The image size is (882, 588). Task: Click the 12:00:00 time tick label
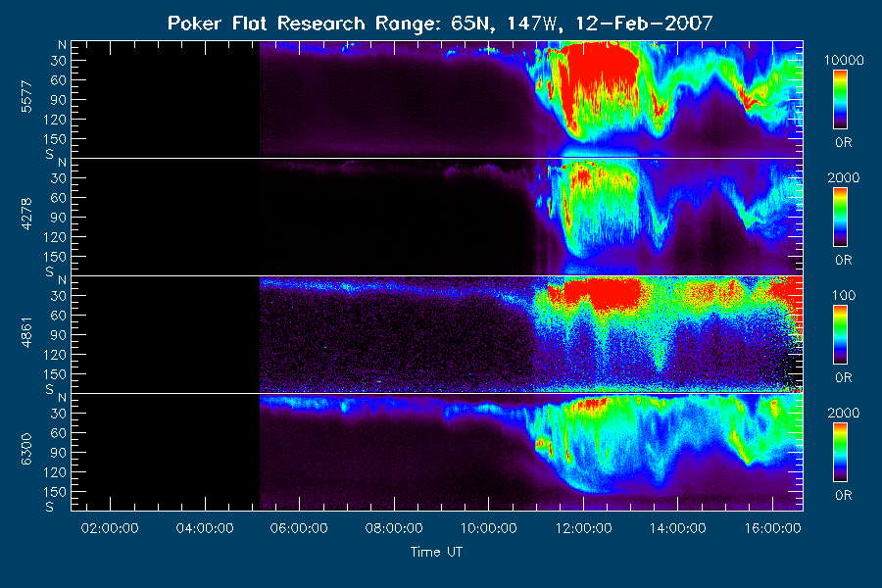(583, 528)
